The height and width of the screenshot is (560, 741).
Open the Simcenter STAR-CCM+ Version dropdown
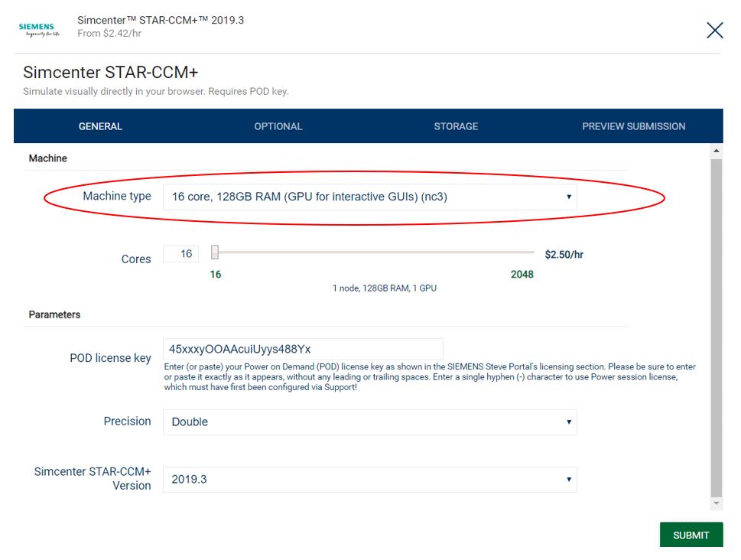pos(369,480)
